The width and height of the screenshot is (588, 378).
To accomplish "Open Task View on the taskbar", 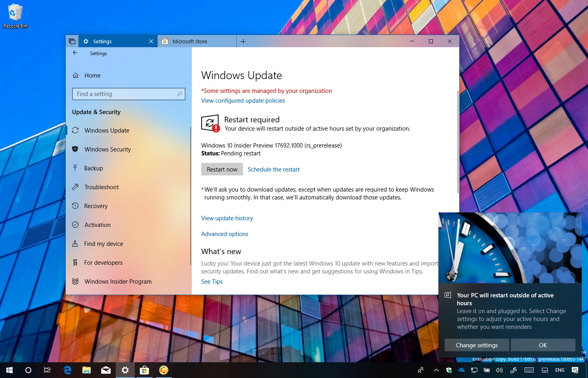I will pyautogui.click(x=47, y=370).
